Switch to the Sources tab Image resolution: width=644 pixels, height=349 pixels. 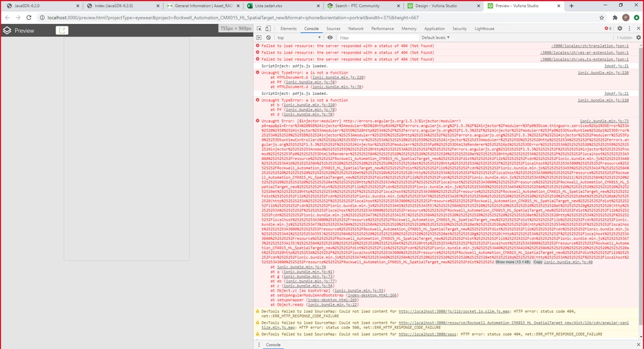(x=333, y=28)
